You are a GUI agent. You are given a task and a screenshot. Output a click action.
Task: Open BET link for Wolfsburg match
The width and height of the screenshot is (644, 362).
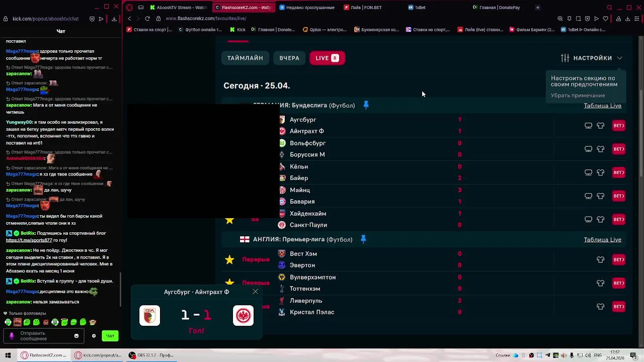[x=619, y=149]
